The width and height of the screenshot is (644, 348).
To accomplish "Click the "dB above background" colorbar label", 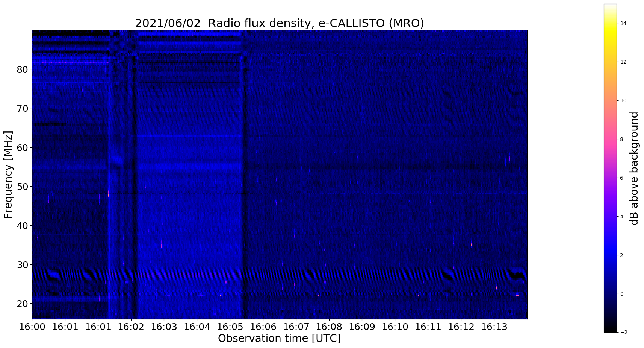I will click(634, 168).
